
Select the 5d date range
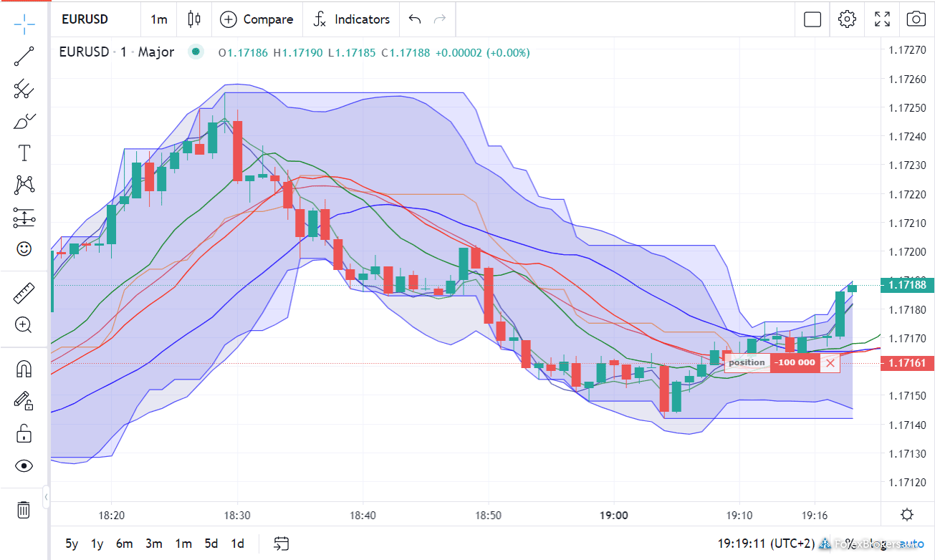[211, 544]
